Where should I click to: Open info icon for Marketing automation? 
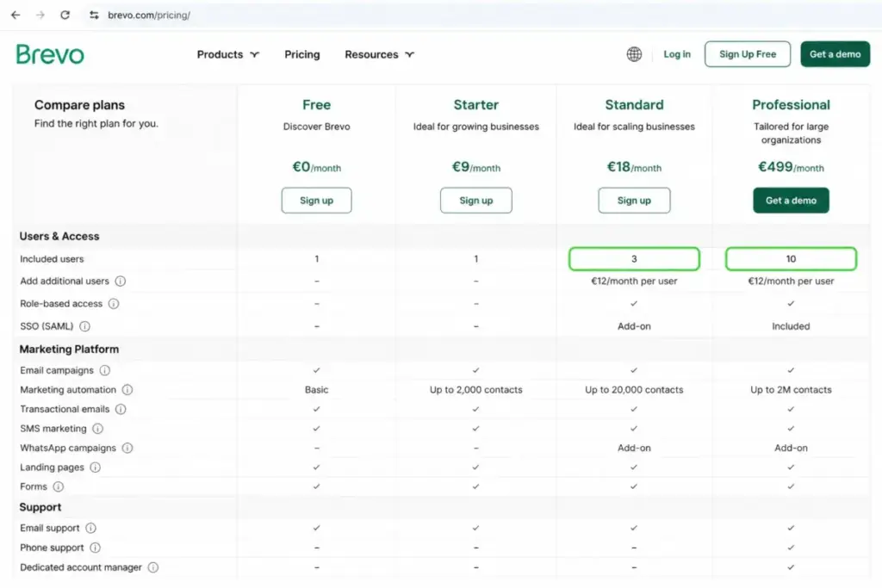point(127,390)
